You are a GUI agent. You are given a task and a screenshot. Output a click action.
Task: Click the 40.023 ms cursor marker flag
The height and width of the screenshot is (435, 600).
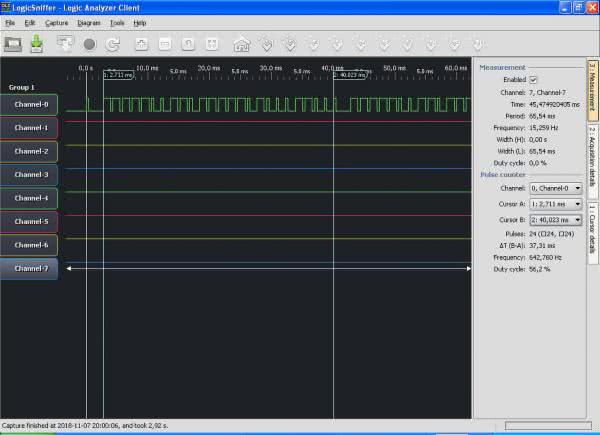point(350,75)
